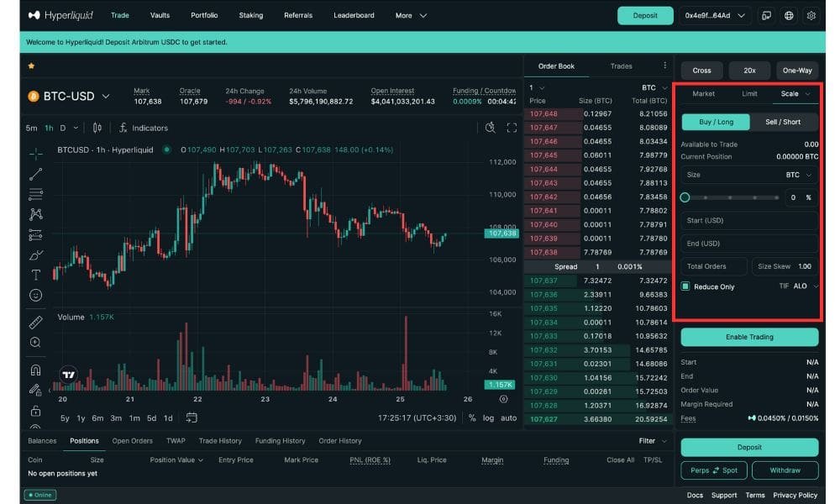
Task: Open the Funding History tab
Action: tap(281, 441)
